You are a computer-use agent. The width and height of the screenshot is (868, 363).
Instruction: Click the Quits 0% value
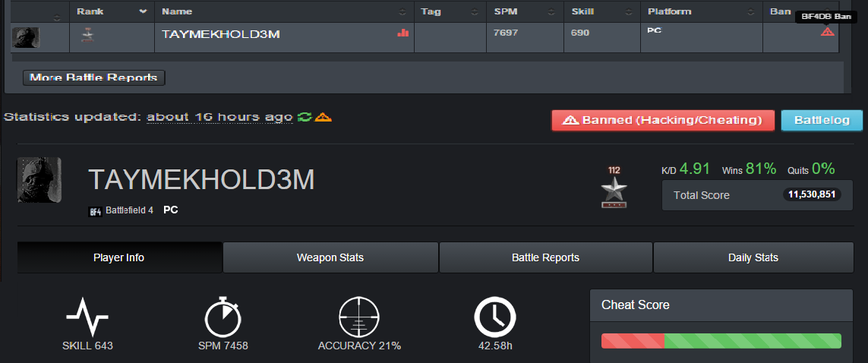tap(823, 169)
